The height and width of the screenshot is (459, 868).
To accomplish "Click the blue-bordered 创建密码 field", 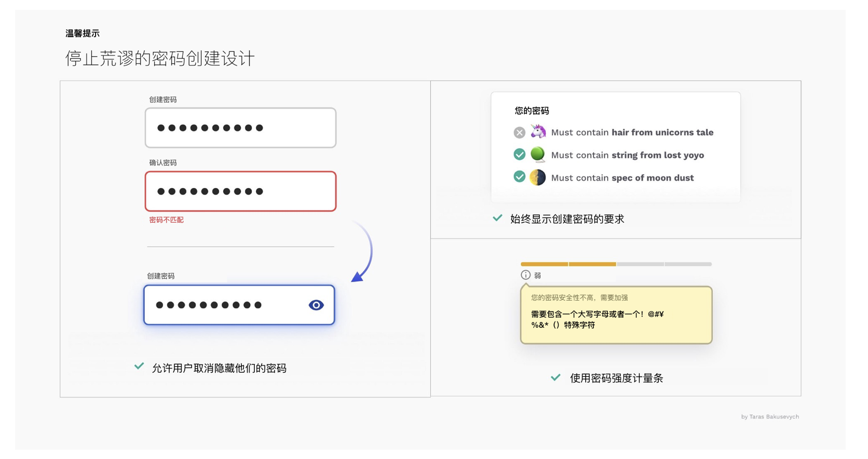I will [x=228, y=305].
